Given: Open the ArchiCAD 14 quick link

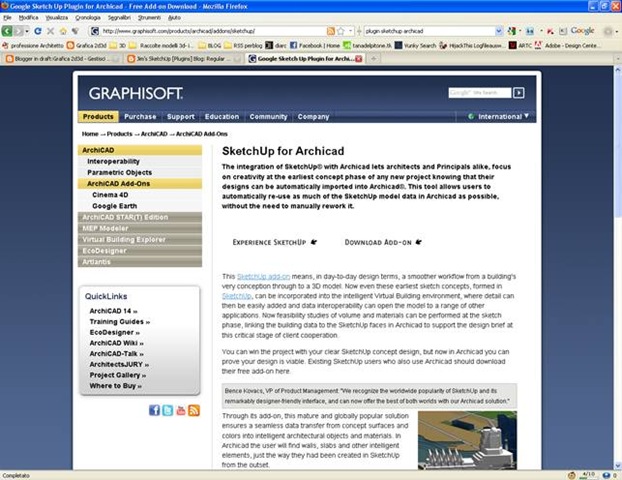Looking at the screenshot, I should tap(113, 311).
